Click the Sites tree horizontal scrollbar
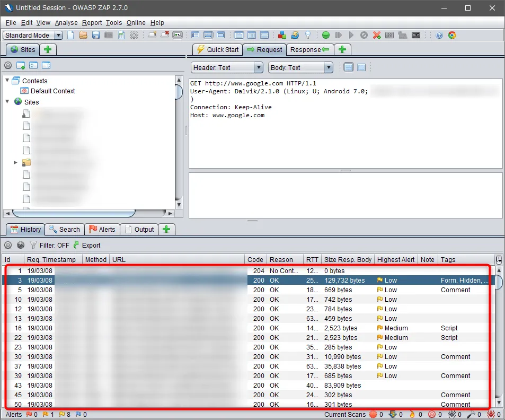Viewport: 505px width, 420px height. click(74, 213)
